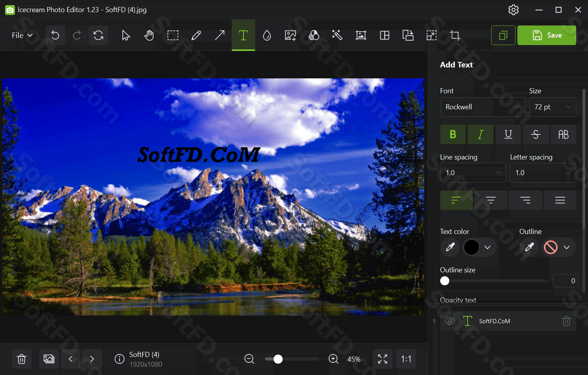Select the Crop tool

coord(455,35)
